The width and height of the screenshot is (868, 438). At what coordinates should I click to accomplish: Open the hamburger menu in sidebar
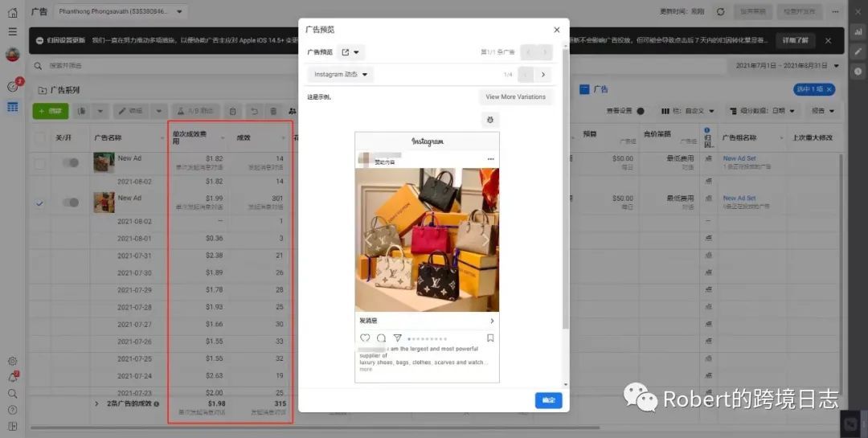pos(12,32)
